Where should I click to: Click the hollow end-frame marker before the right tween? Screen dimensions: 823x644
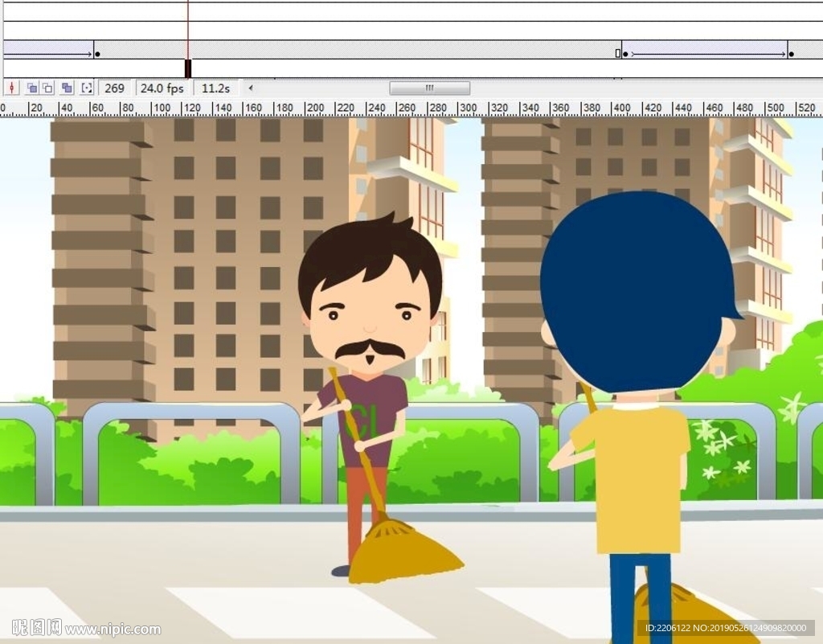pos(618,54)
